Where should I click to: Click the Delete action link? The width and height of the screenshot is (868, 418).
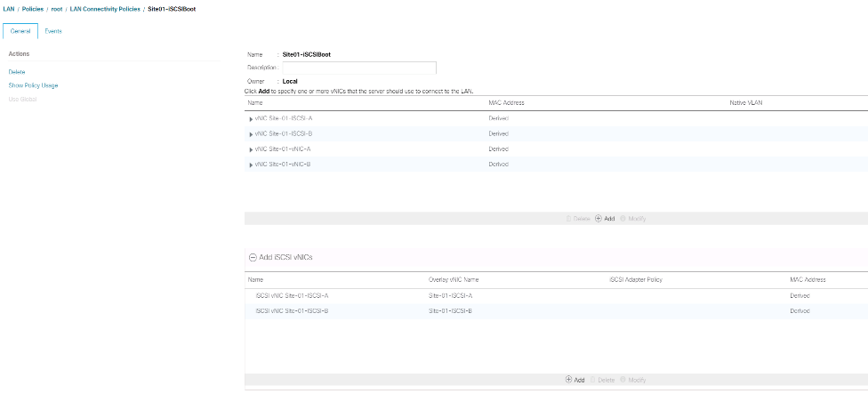[17, 71]
